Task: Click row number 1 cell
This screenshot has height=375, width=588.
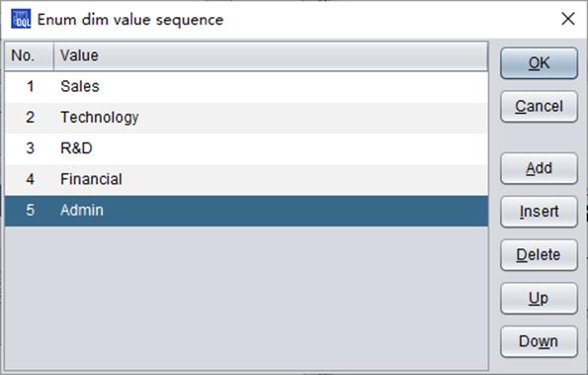Action: (x=30, y=87)
